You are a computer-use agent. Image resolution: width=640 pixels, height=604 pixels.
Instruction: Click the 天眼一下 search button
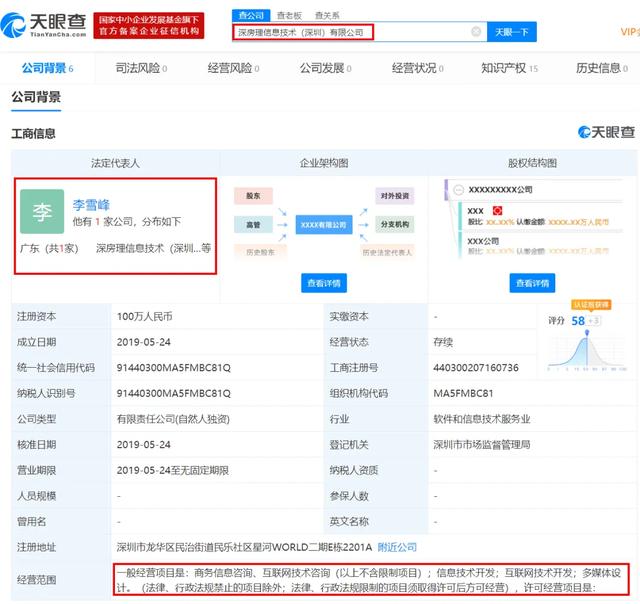pos(511,32)
